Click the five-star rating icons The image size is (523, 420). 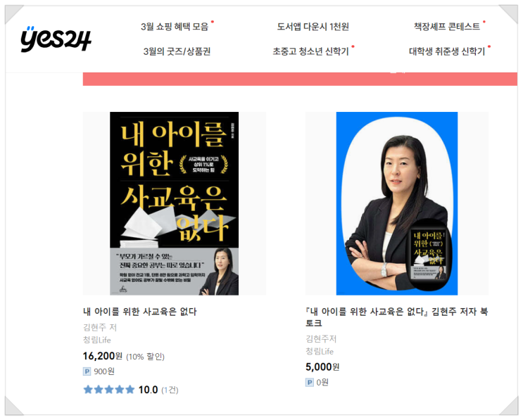pos(109,389)
